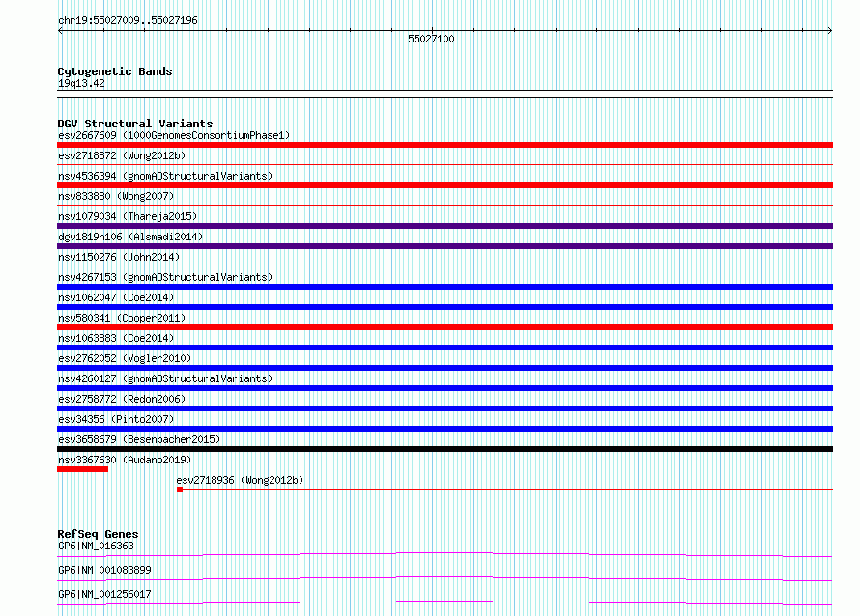This screenshot has width=860, height=616.
Task: Click the short red nsv3367630 bar
Action: point(83,469)
